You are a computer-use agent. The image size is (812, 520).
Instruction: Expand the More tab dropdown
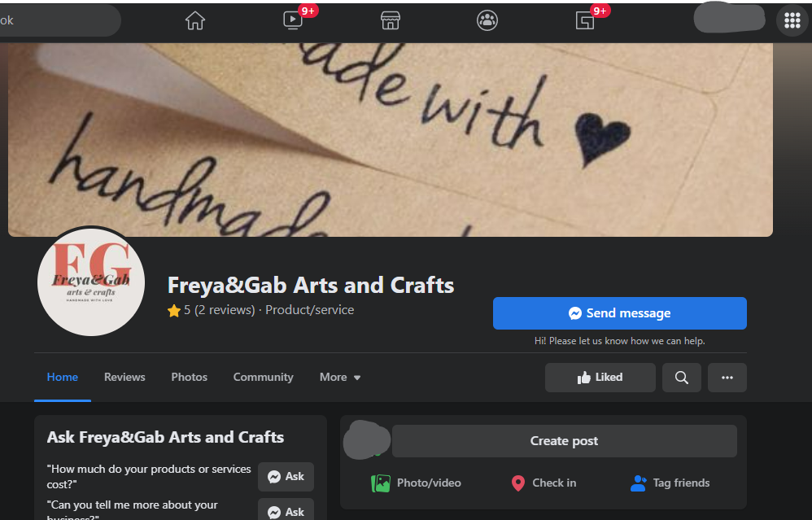pos(340,378)
